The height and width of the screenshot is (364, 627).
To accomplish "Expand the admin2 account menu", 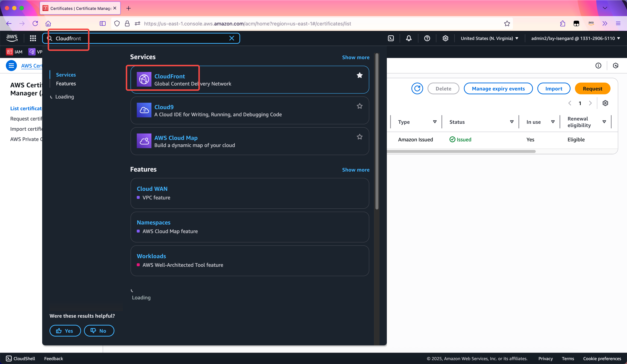I will (575, 38).
